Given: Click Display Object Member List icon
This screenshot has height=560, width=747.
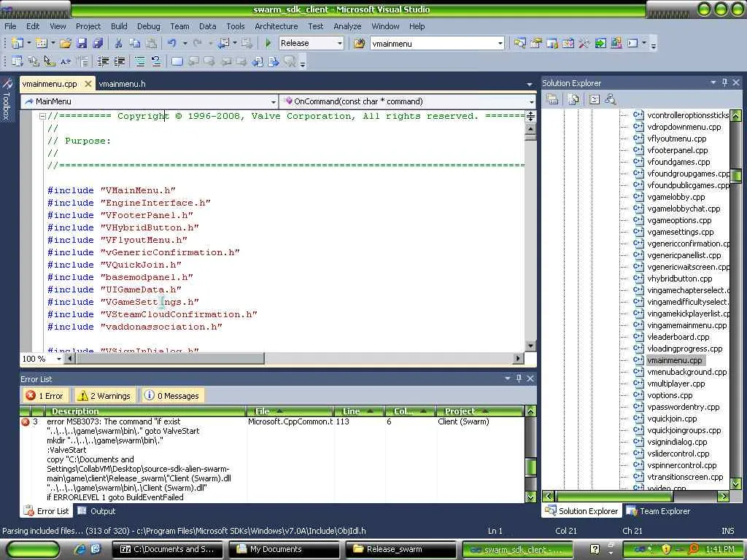Looking at the screenshot, I should (18, 61).
